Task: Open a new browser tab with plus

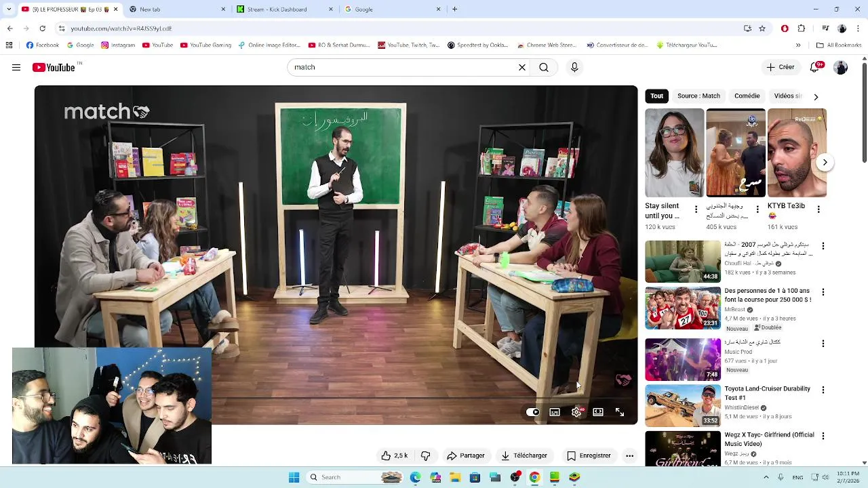Action: click(454, 9)
